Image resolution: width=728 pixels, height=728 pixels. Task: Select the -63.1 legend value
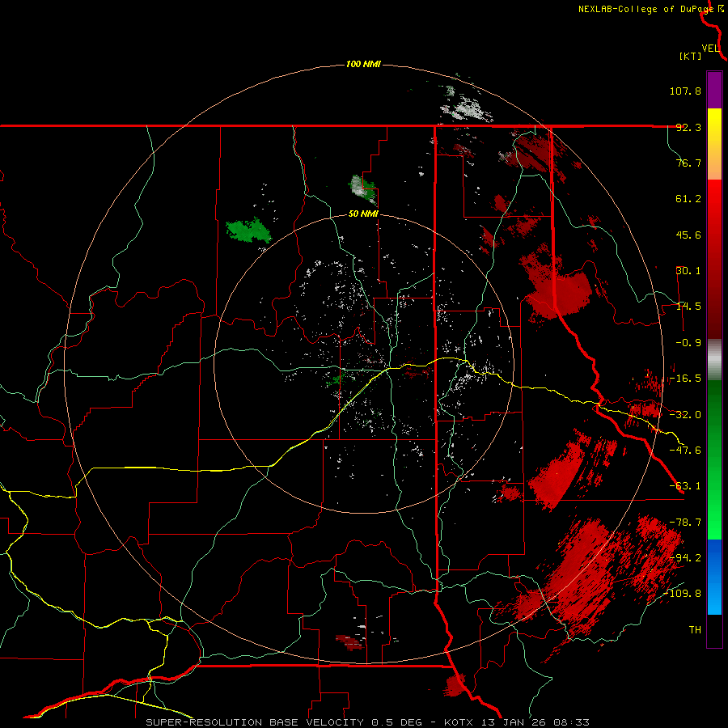click(685, 486)
